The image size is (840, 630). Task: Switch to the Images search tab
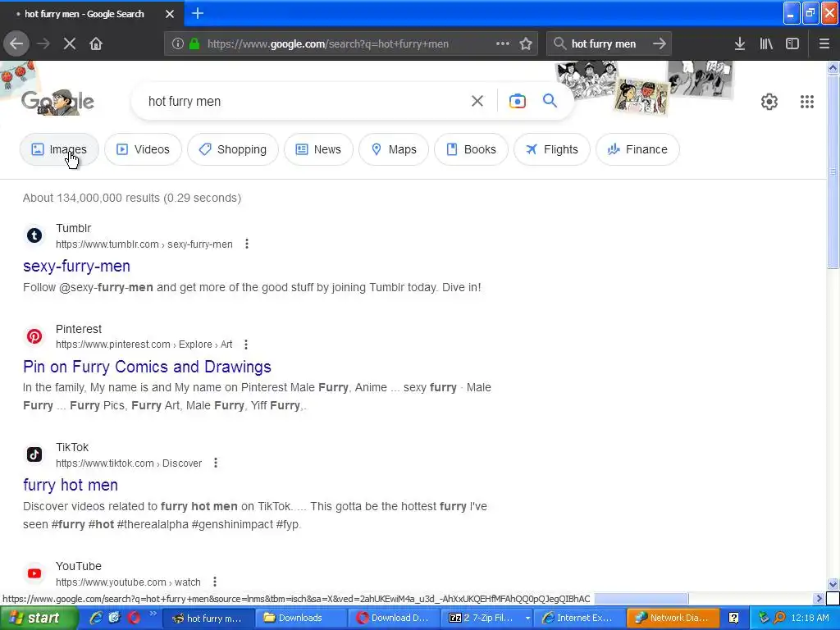[x=59, y=149]
